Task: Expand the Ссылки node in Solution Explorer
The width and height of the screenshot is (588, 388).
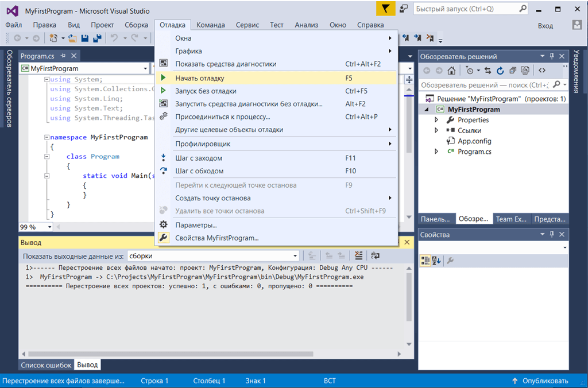Action: 436,130
